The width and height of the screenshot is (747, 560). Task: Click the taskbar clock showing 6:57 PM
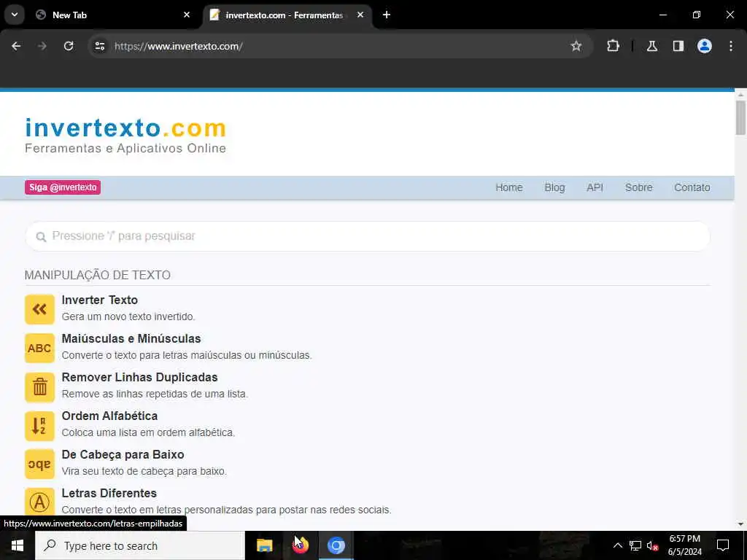point(684,545)
